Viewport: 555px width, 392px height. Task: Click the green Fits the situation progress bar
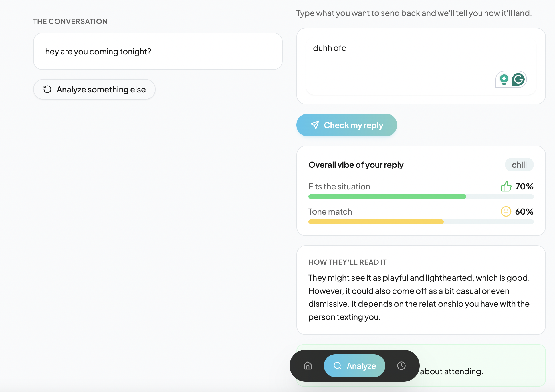pyautogui.click(x=387, y=197)
